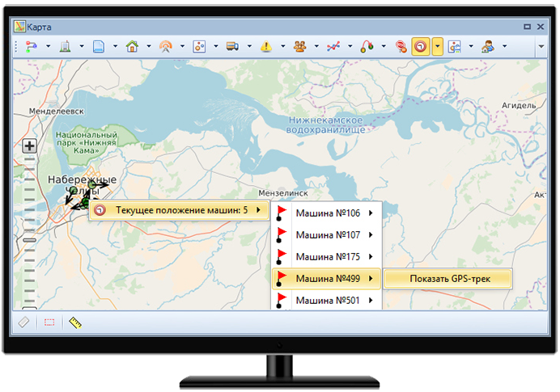The image size is (560, 392).
Task: Click the orange antenna signal toolbar icon
Action: coord(165,46)
